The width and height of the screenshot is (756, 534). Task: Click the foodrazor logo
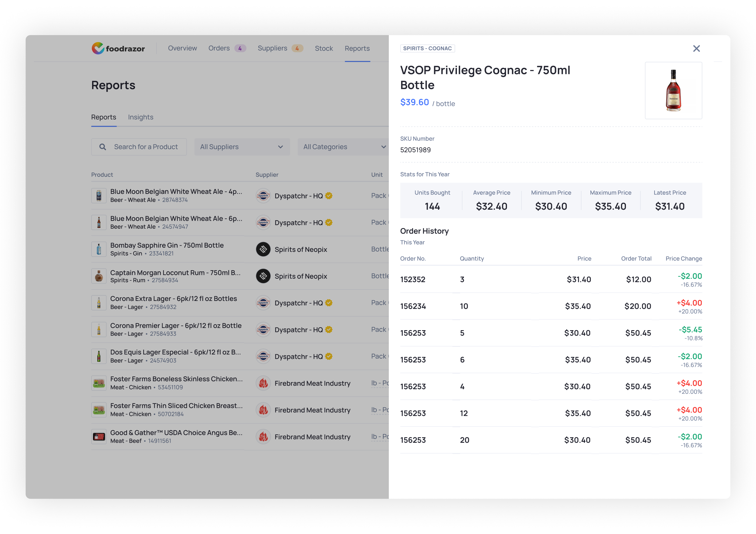click(118, 49)
